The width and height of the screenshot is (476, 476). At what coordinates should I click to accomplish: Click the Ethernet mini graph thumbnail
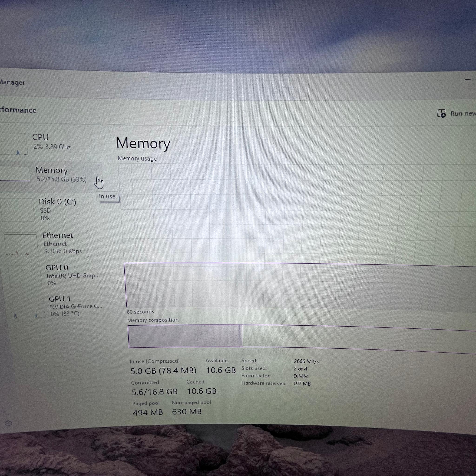point(21,244)
